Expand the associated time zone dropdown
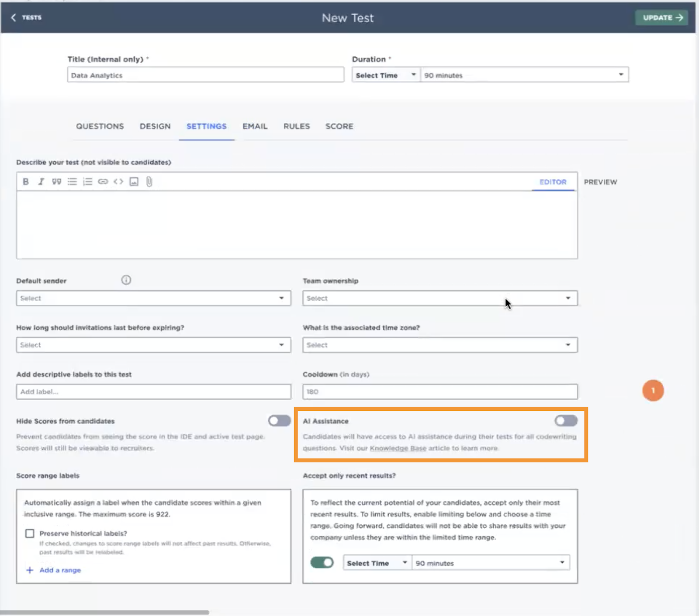This screenshot has width=699, height=616. click(439, 345)
